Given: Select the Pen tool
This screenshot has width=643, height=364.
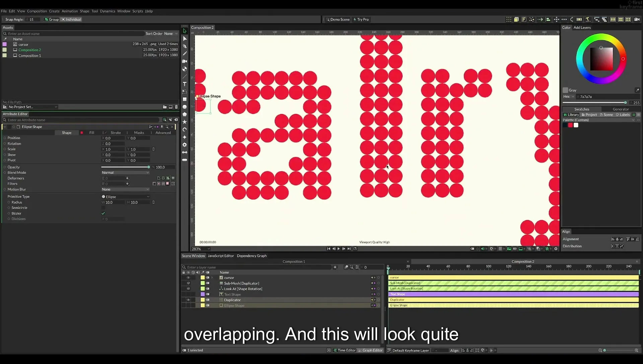Looking at the screenshot, I should pos(185,46).
